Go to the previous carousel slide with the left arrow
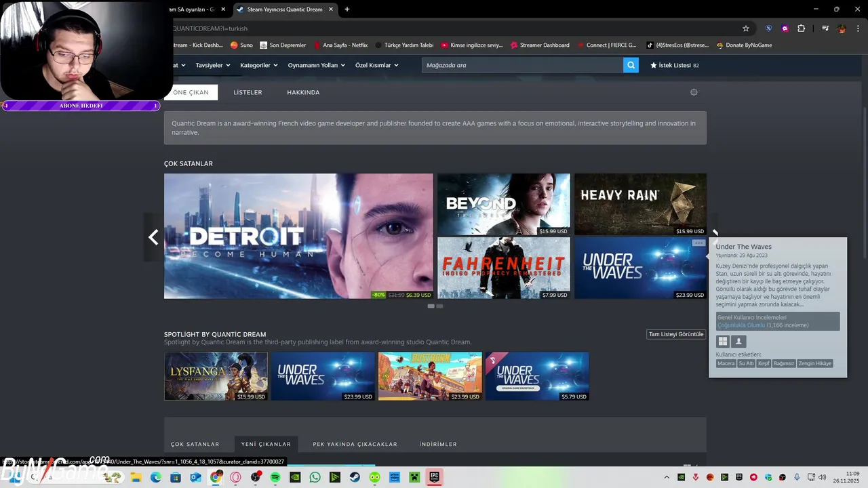This screenshot has width=868, height=488. point(153,237)
